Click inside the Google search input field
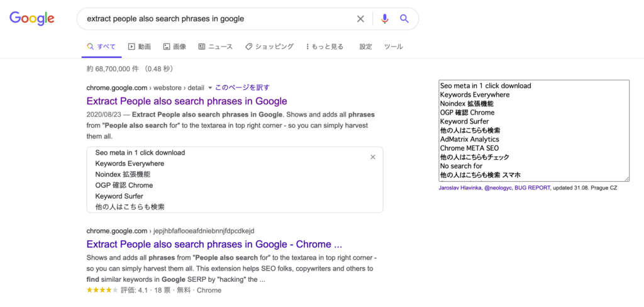Screen dimensions: 644x307 coord(218,19)
